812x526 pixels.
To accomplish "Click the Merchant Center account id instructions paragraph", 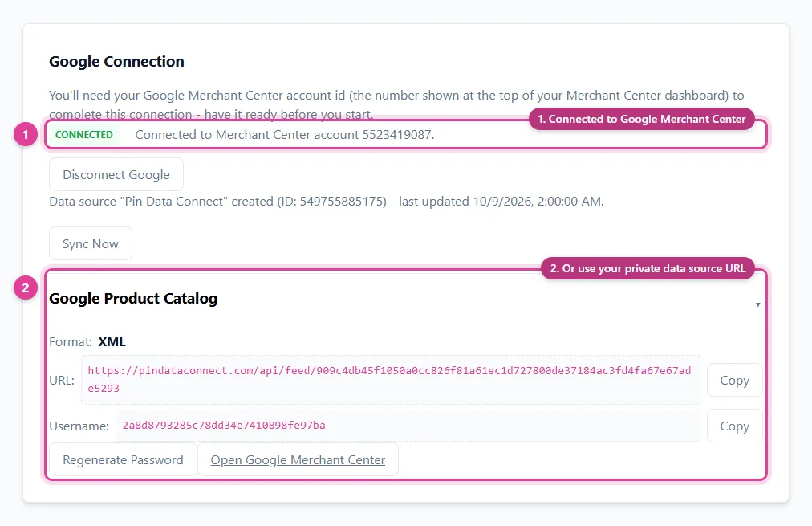I will tap(396, 104).
